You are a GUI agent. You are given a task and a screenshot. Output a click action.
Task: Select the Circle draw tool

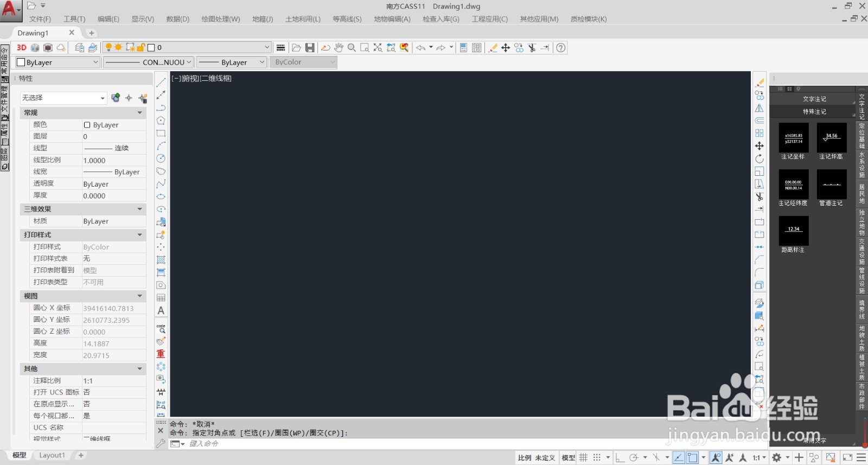coord(161,158)
